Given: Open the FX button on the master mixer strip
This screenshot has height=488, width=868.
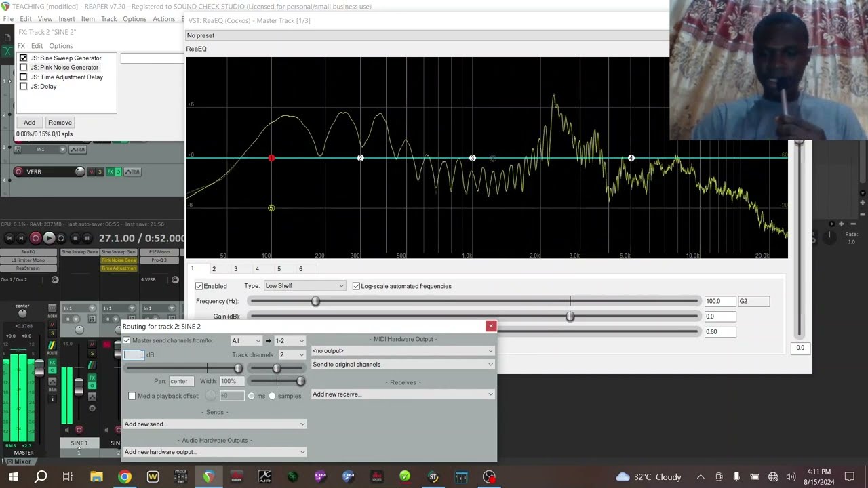Looking at the screenshot, I should [x=52, y=363].
